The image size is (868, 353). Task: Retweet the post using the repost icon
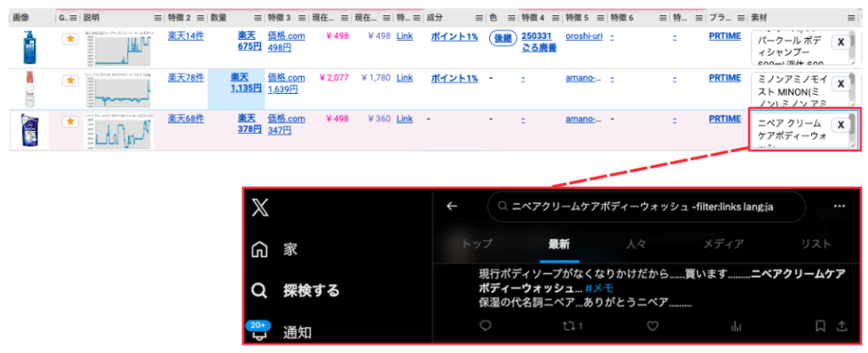point(574,325)
